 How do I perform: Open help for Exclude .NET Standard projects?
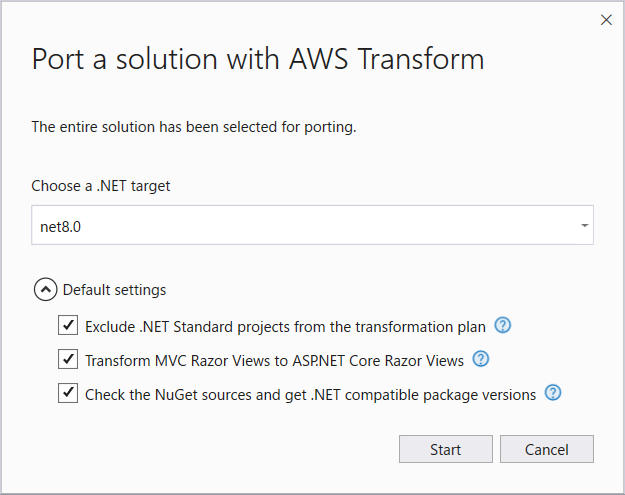pyautogui.click(x=503, y=325)
